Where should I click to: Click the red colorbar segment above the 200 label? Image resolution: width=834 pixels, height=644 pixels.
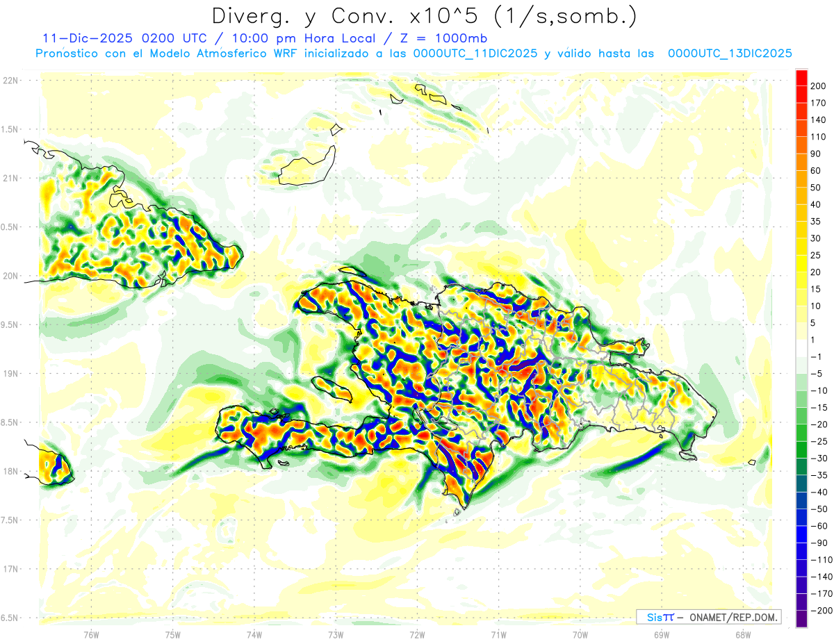click(801, 76)
